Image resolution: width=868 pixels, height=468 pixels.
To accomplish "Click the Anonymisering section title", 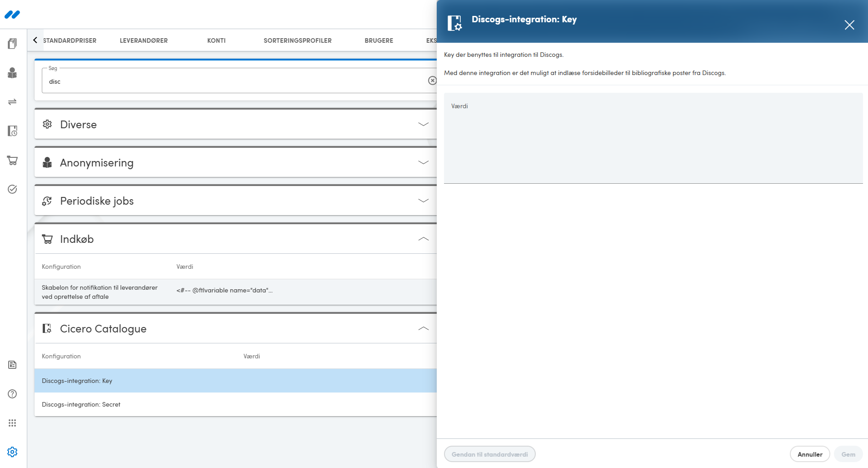I will pyautogui.click(x=97, y=163).
